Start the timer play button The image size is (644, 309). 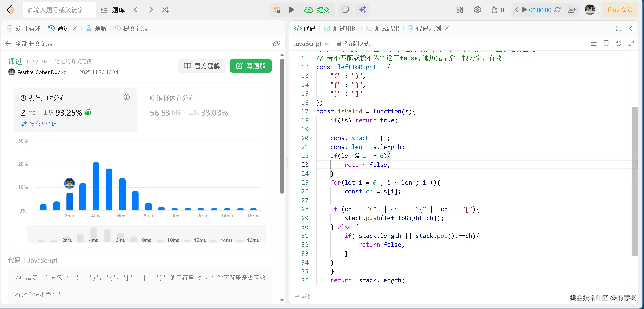coord(524,10)
